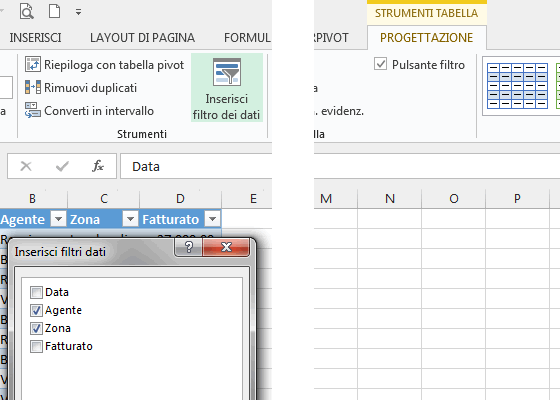Screen dimensions: 560x400
Task: Open help in Inserisci filtri dati dialog
Action: click(189, 247)
